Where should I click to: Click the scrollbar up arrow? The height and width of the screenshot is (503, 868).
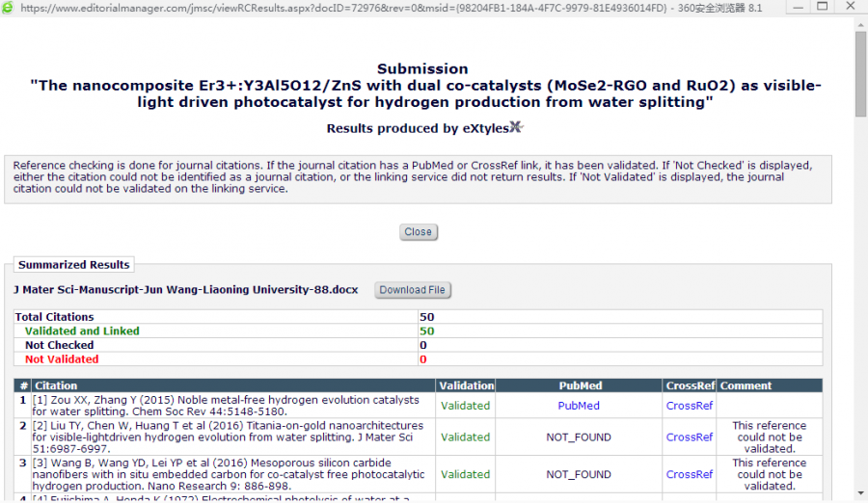pyautogui.click(x=861, y=25)
